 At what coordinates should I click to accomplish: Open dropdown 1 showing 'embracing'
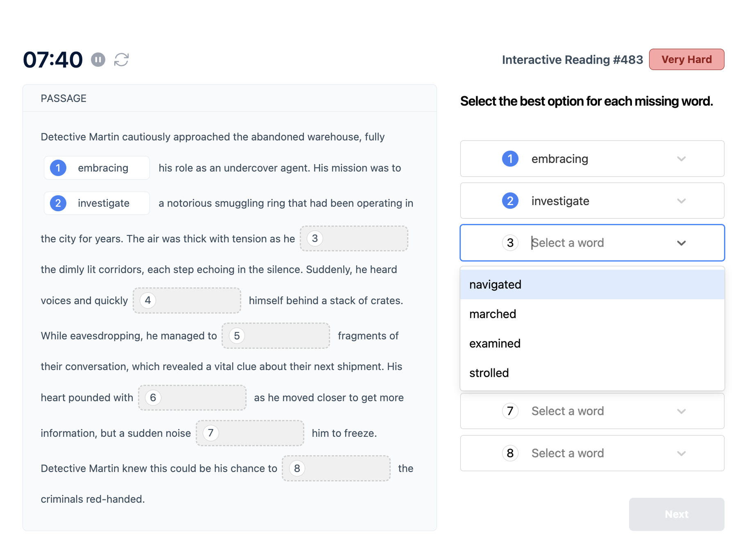click(592, 159)
